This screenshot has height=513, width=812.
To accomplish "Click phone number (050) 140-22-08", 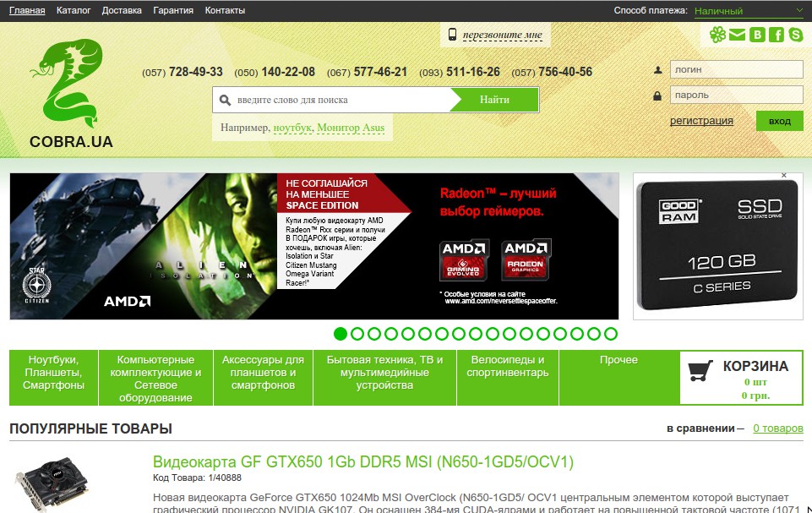I will 275,72.
